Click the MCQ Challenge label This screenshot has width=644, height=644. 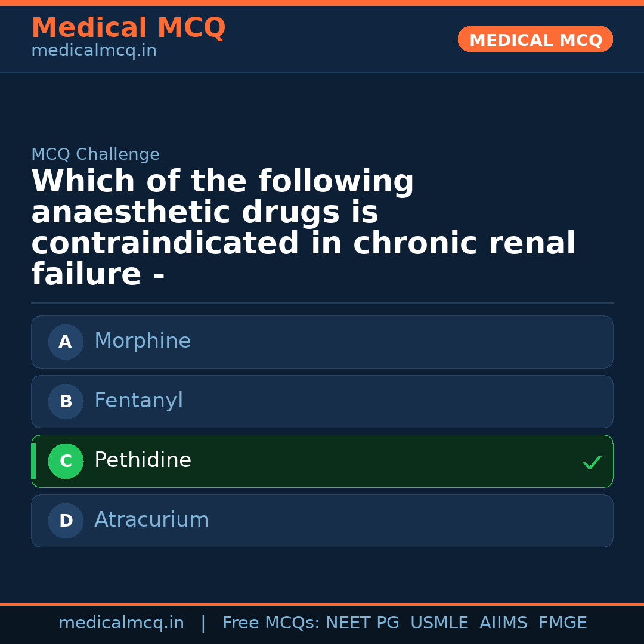click(95, 155)
